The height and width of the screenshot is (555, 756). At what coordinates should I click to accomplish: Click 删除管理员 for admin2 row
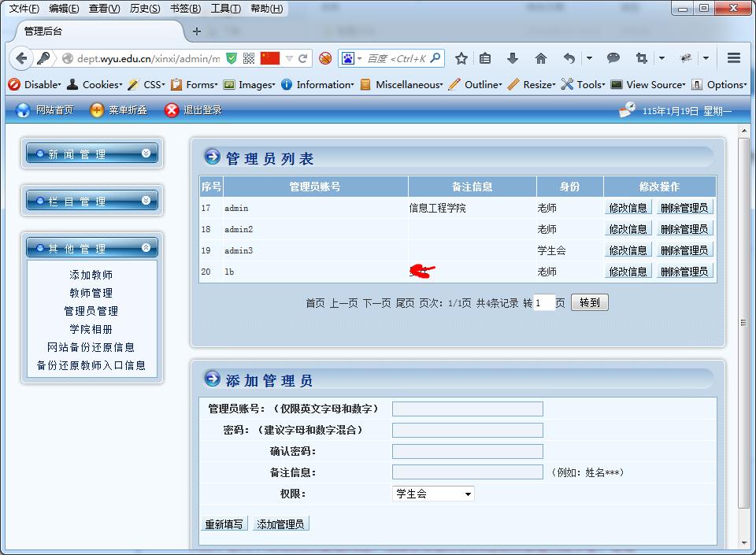click(x=684, y=229)
